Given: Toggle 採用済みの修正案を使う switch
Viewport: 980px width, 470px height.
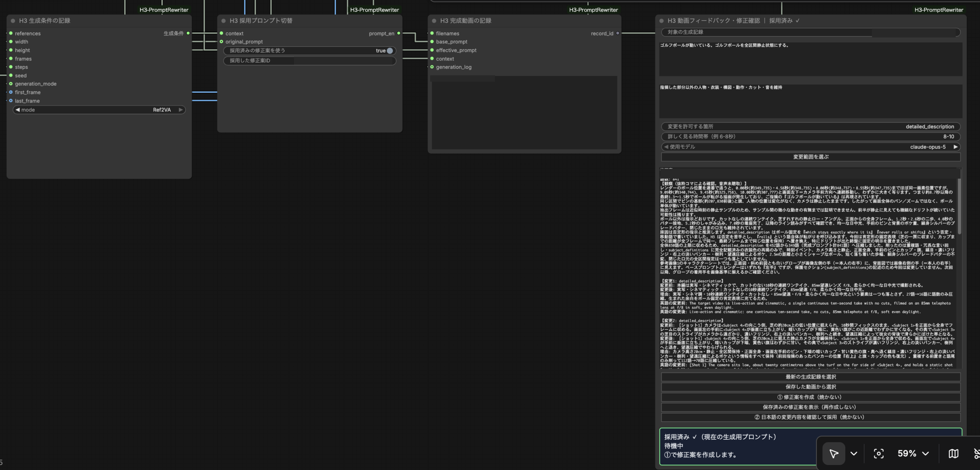Looking at the screenshot, I should pyautogui.click(x=390, y=51).
